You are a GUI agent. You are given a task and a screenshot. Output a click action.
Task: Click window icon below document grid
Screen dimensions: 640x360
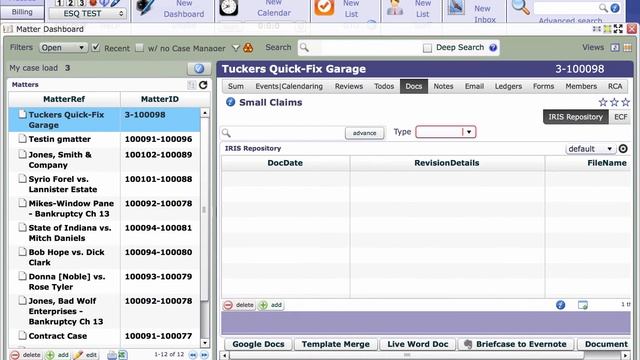583,305
